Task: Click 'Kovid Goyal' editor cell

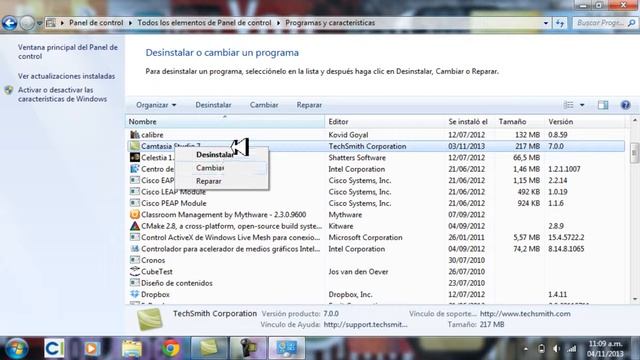Action: (x=348, y=135)
